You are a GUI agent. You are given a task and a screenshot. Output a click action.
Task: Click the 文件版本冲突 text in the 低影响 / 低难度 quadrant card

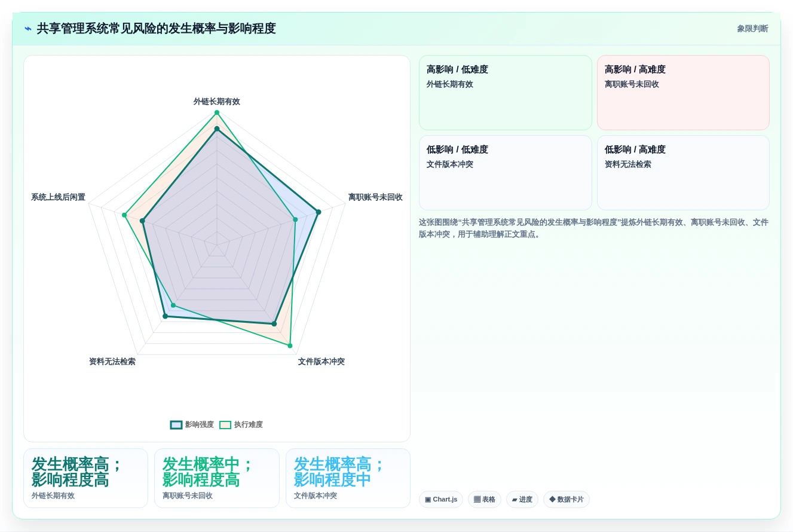click(450, 165)
